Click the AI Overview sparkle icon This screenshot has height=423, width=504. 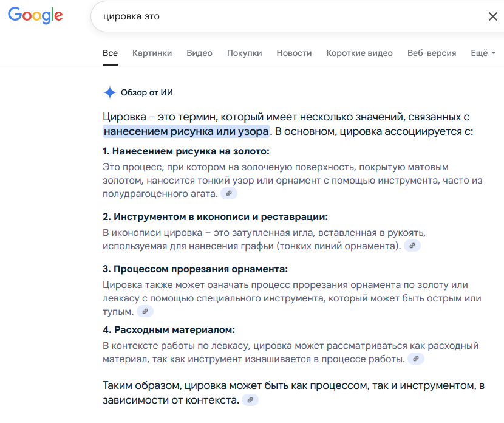[x=111, y=92]
